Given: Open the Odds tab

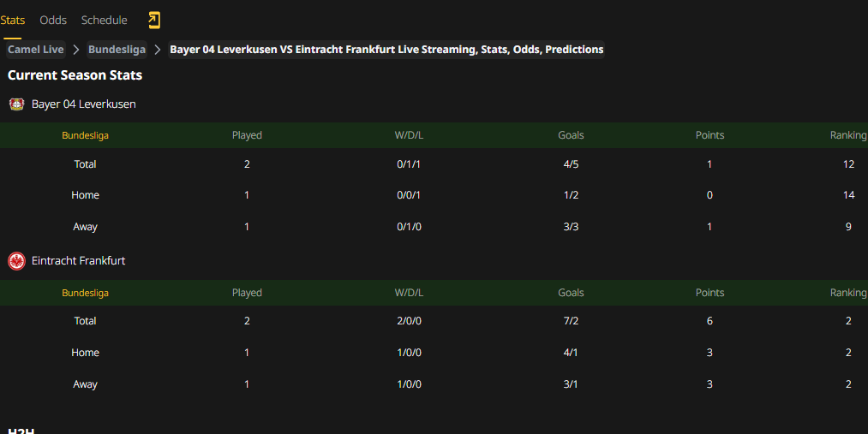Looking at the screenshot, I should 53,21.
